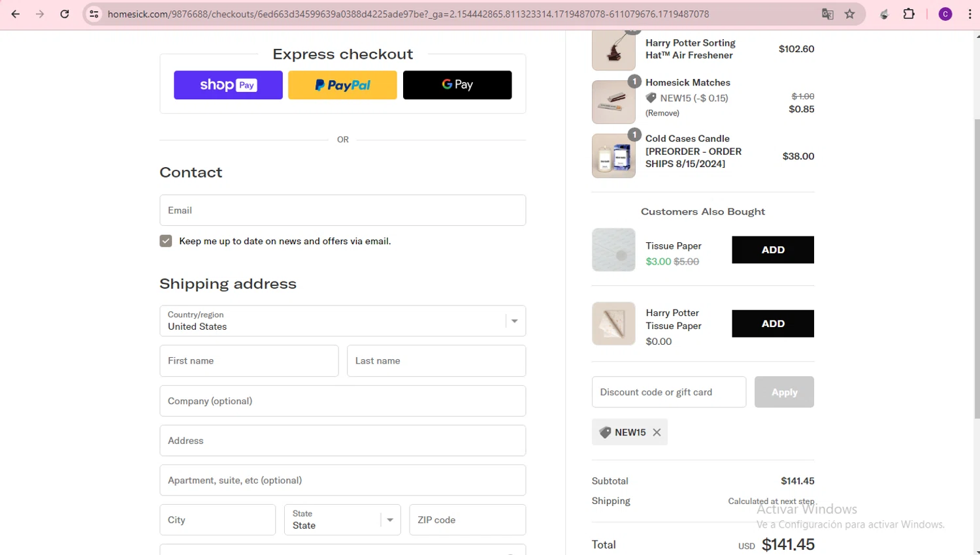Click the Remove link under Homesick Matches
The image size is (980, 555).
[x=662, y=113]
